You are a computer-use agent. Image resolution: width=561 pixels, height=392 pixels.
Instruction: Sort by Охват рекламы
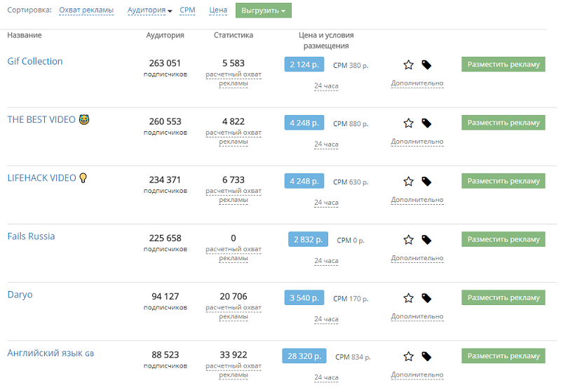[86, 11]
